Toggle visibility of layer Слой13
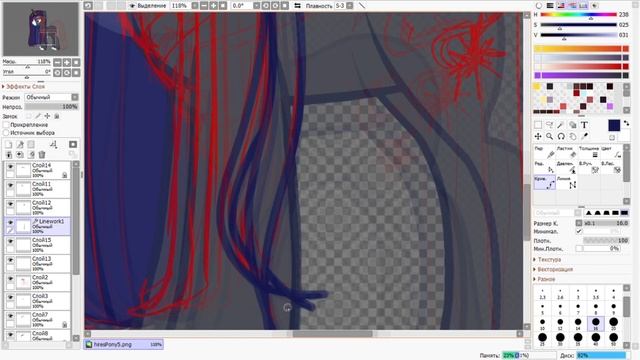 (x=10, y=260)
